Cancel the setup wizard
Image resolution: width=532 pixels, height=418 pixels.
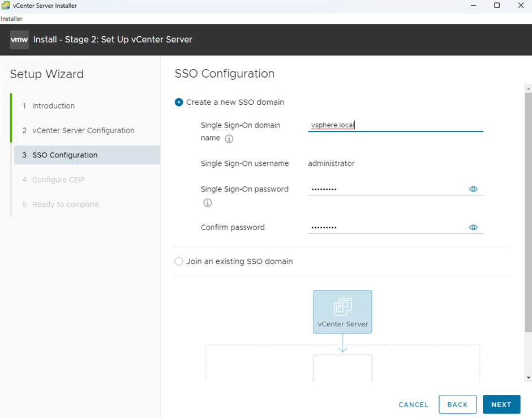tap(413, 404)
